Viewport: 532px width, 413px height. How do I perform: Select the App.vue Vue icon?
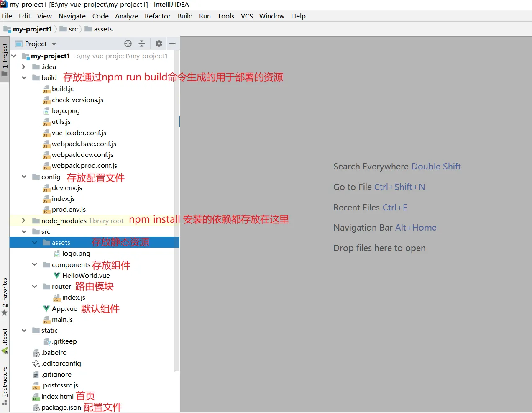click(x=46, y=308)
